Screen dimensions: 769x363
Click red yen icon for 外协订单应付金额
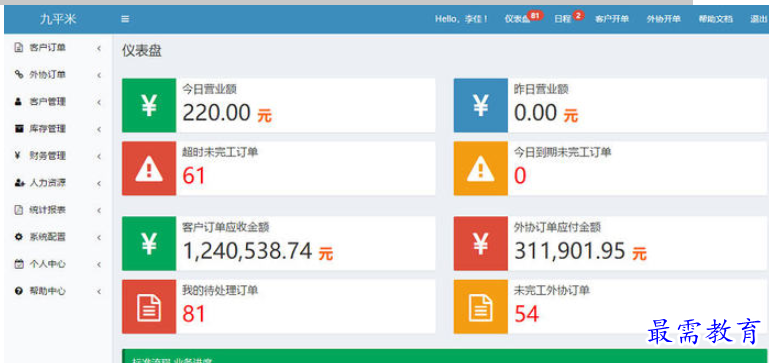click(481, 243)
